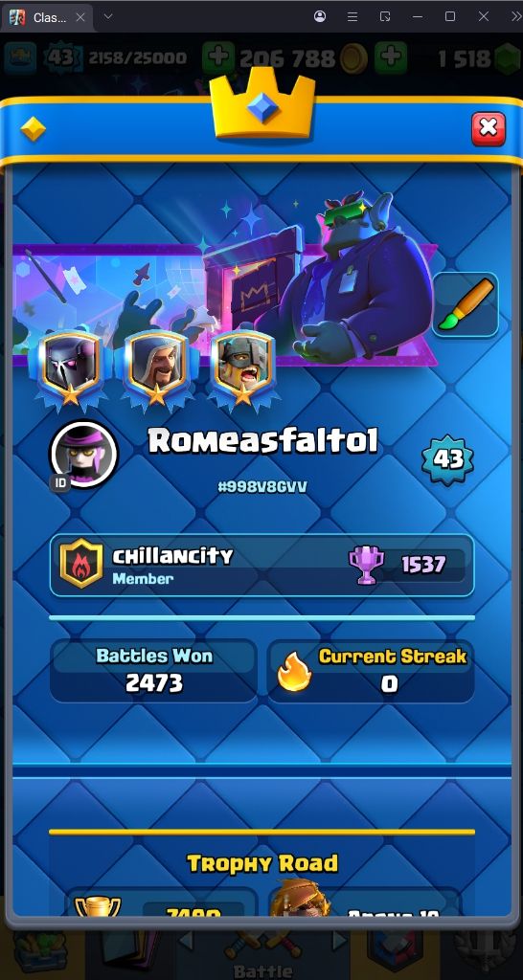Viewport: 523px width, 980px height.
Task: Close the Clash Royale tab
Action: 80,17
